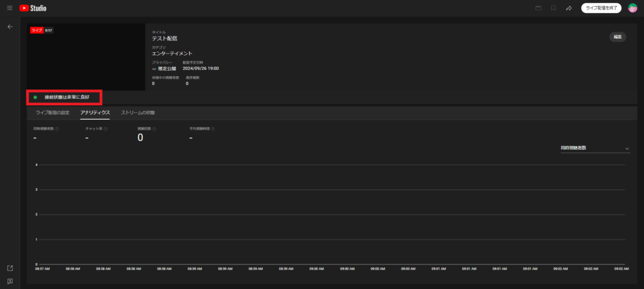Open the external link icon in left sidebar

[x=9, y=268]
